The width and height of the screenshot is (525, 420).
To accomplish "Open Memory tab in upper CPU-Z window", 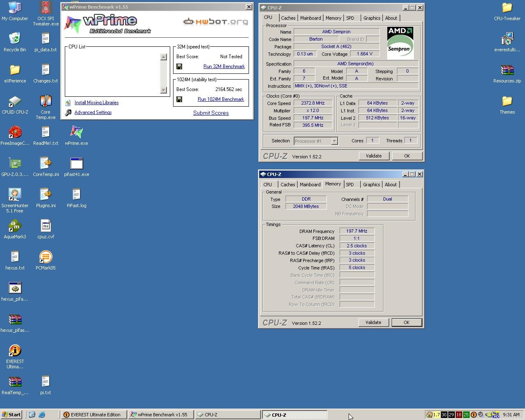I will coord(333,18).
